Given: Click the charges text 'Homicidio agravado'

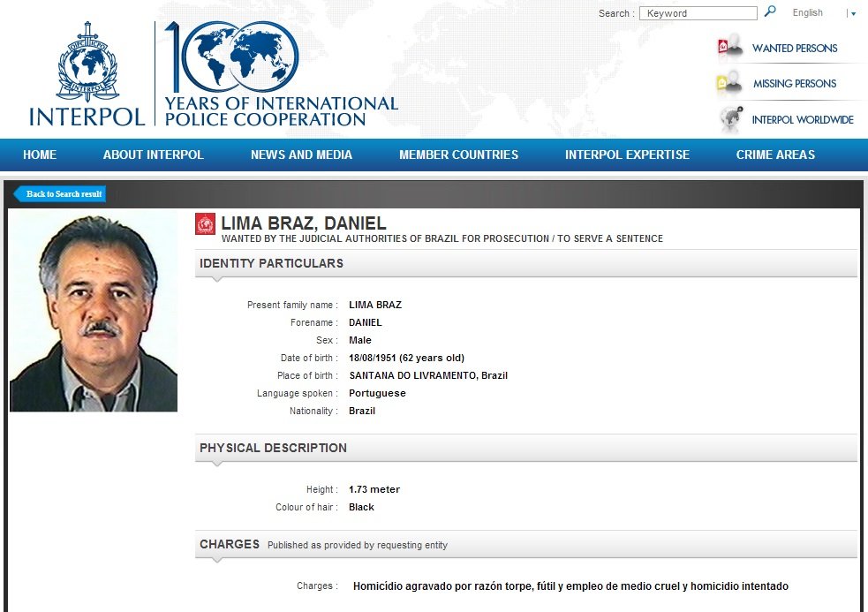Looking at the screenshot, I should coord(570,586).
